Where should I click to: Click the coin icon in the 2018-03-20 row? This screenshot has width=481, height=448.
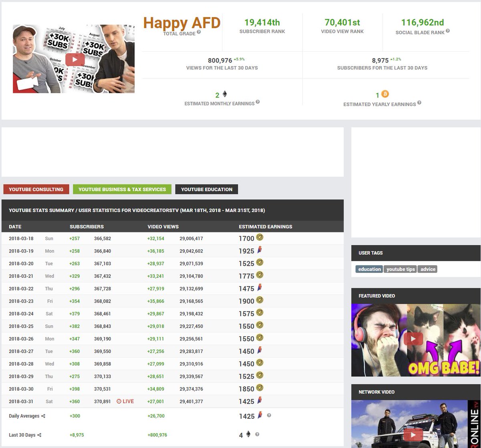click(x=260, y=262)
